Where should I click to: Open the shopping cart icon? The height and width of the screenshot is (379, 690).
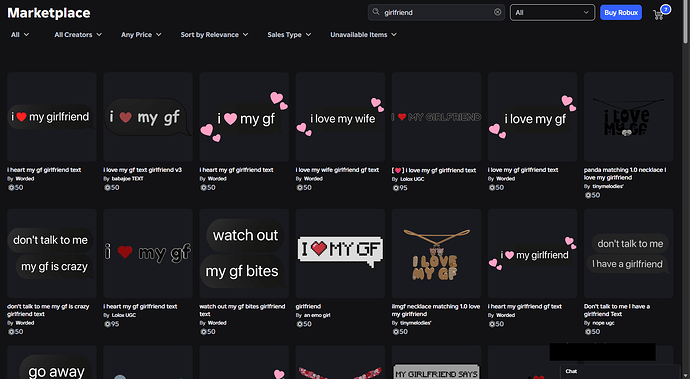[x=659, y=15]
